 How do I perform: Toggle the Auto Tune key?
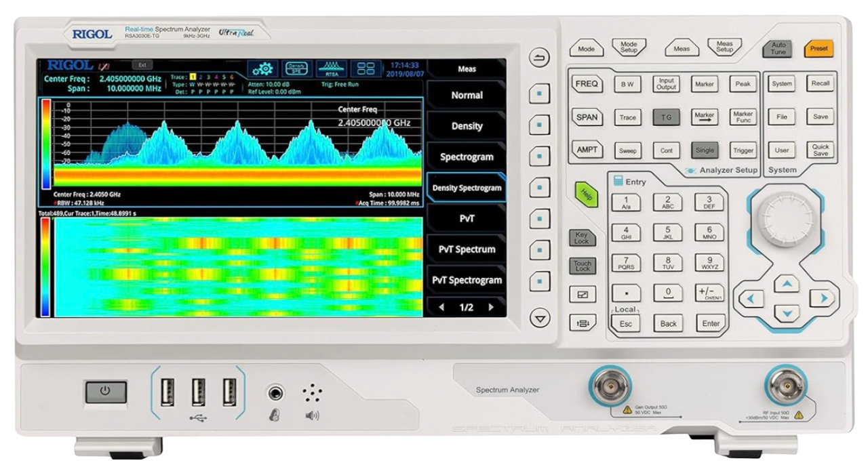(778, 49)
